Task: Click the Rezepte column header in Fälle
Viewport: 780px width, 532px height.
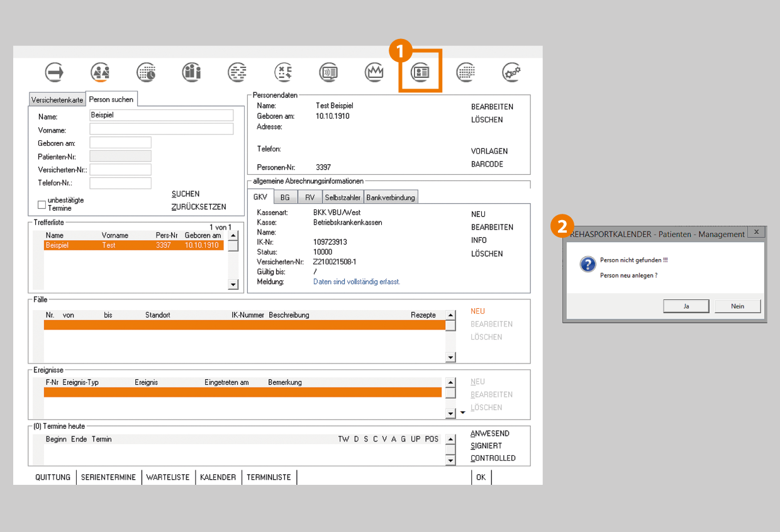Action: [423, 315]
